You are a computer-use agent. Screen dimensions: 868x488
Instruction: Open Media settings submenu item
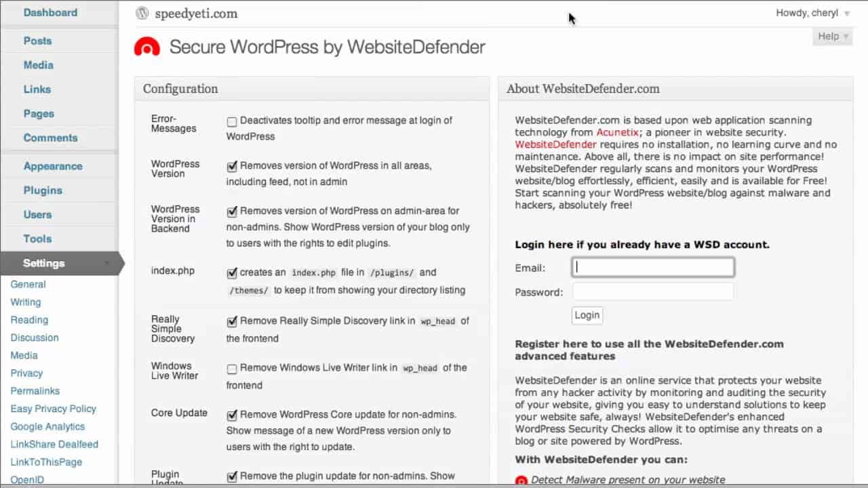[24, 355]
